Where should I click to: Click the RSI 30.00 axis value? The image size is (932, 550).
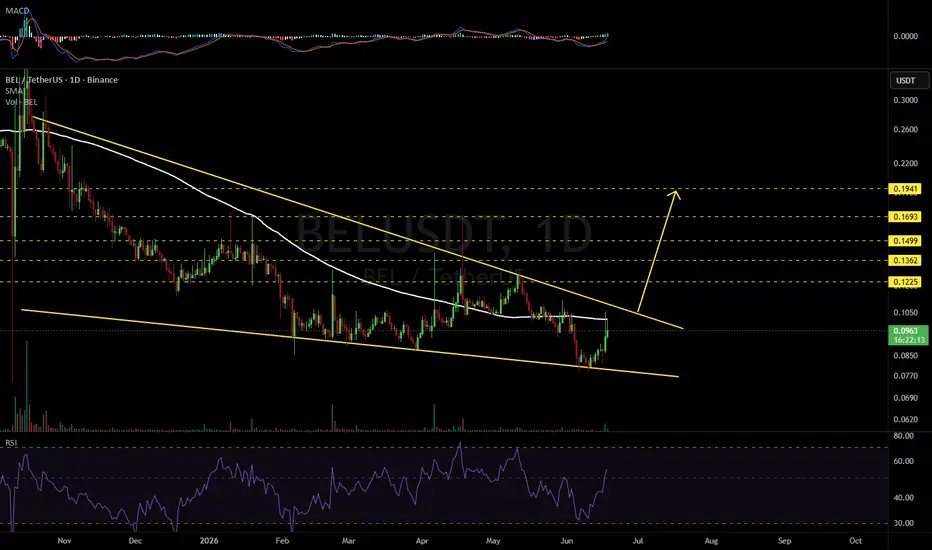coord(903,523)
